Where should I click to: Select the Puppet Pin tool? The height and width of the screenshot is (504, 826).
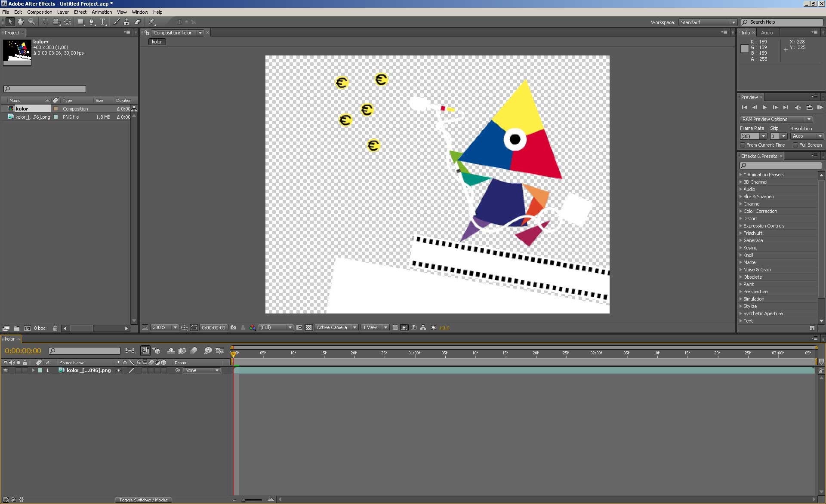click(x=152, y=22)
